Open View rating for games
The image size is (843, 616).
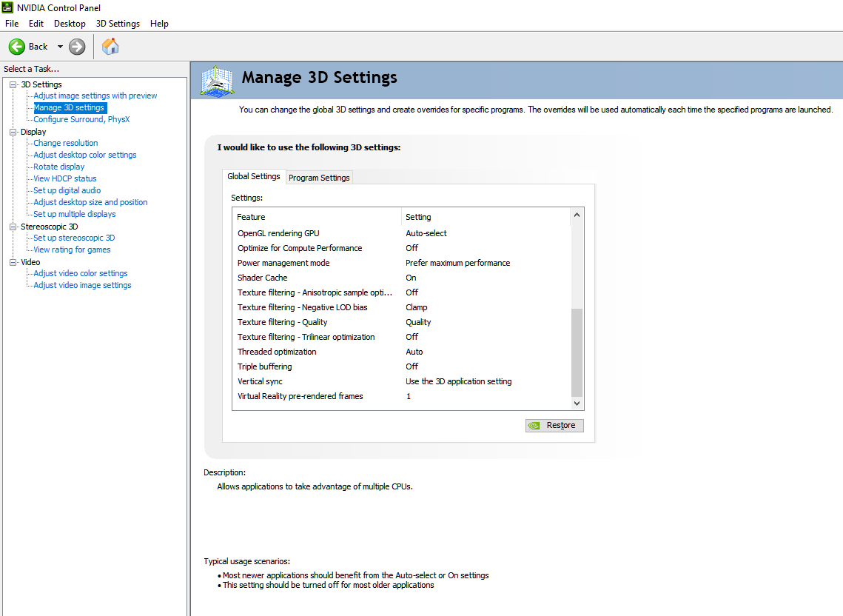(x=72, y=250)
